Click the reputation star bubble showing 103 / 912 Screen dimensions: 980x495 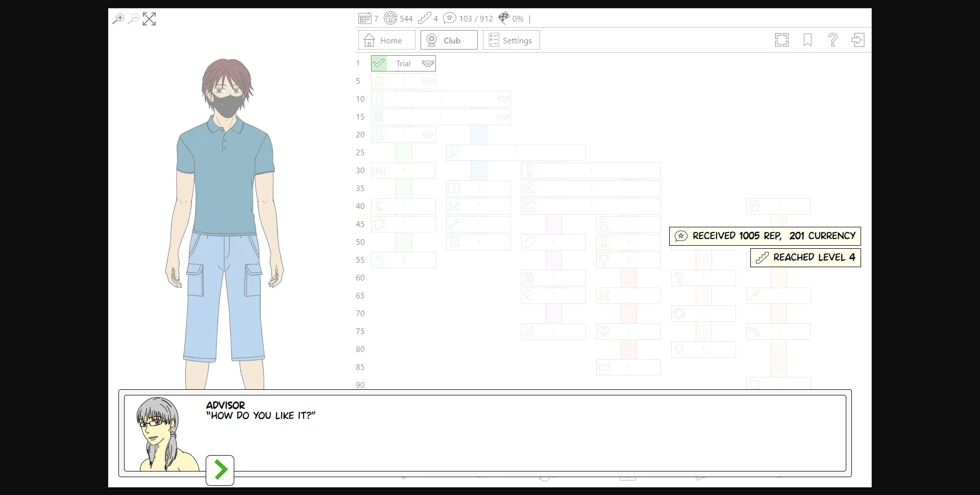[449, 18]
